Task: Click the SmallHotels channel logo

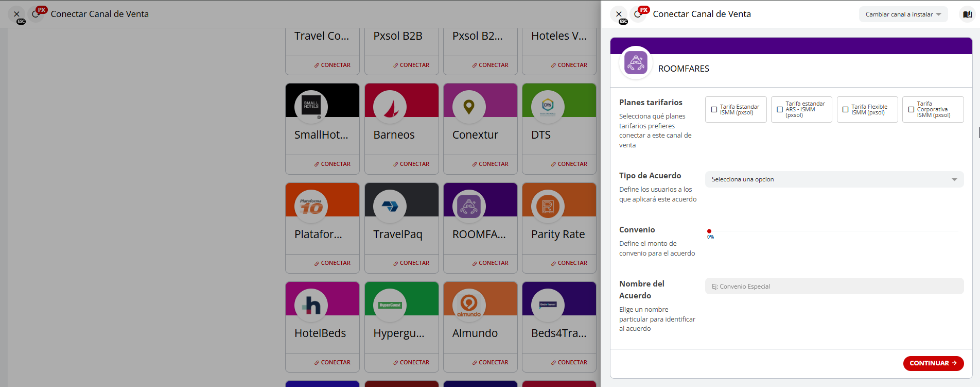Action: coord(311,107)
